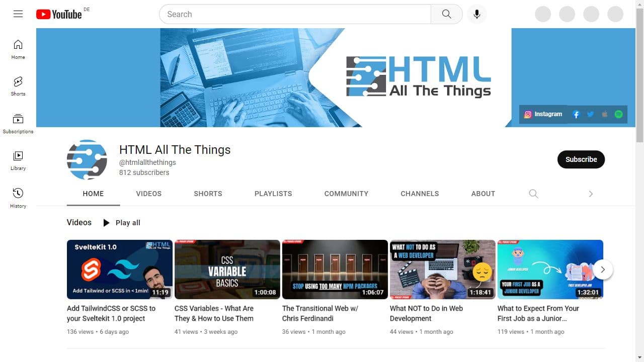Focus the Search input field

pos(295,14)
